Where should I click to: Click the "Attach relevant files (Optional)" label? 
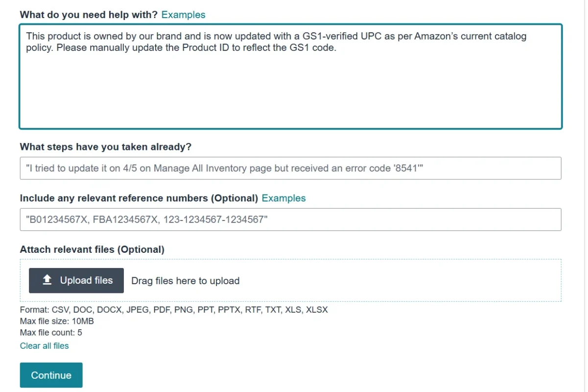coord(92,249)
